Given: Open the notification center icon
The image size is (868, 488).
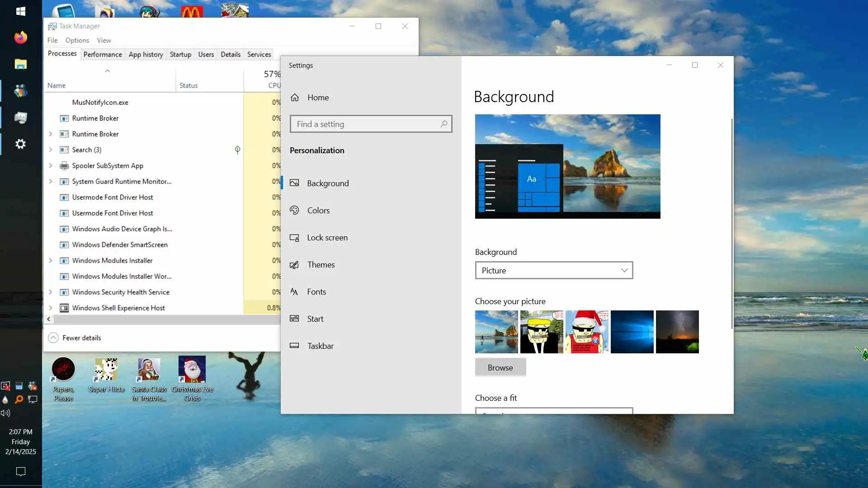Looking at the screenshot, I should [20, 471].
